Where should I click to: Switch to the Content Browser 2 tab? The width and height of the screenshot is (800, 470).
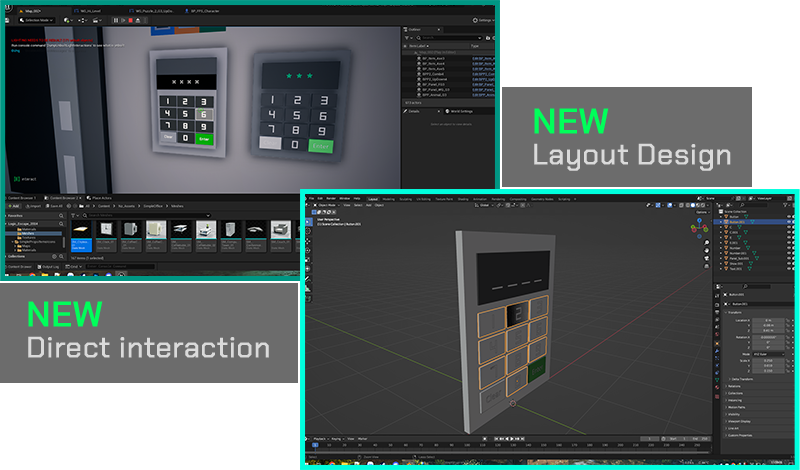click(x=63, y=198)
